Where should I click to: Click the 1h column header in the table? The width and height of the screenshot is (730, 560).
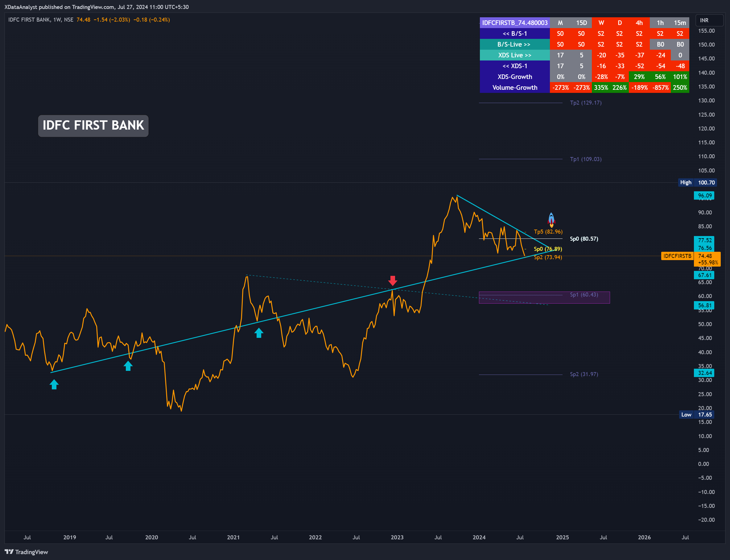pos(660,23)
